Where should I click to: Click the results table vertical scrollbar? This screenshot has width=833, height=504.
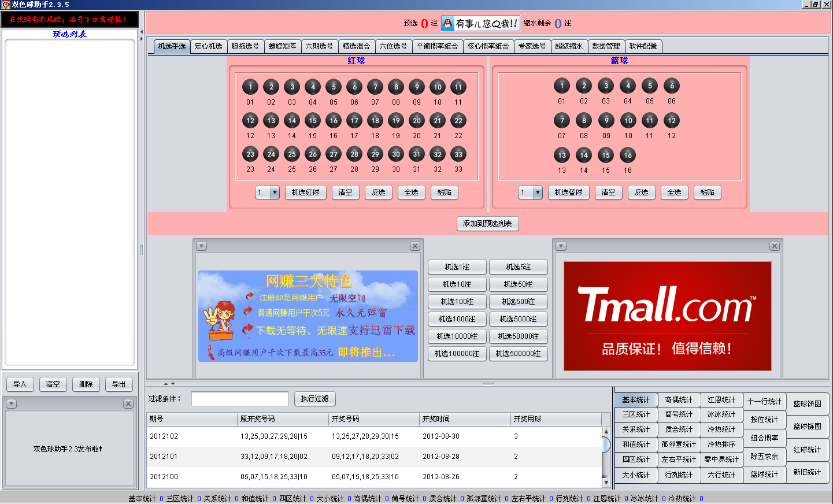606,457
